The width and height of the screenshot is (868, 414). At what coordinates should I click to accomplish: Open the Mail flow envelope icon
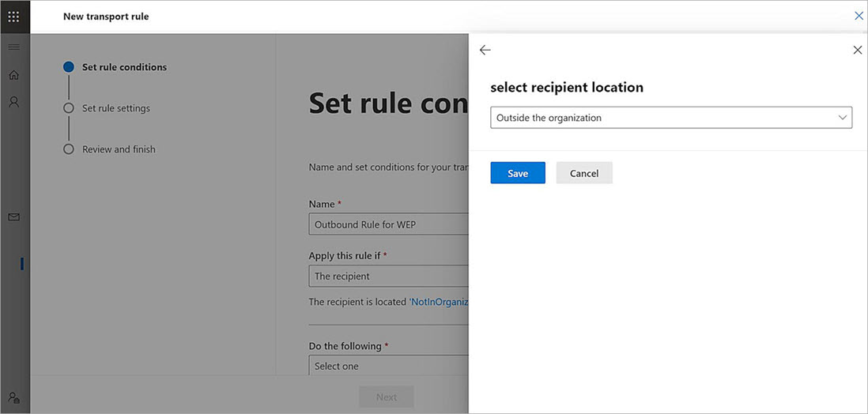click(13, 217)
